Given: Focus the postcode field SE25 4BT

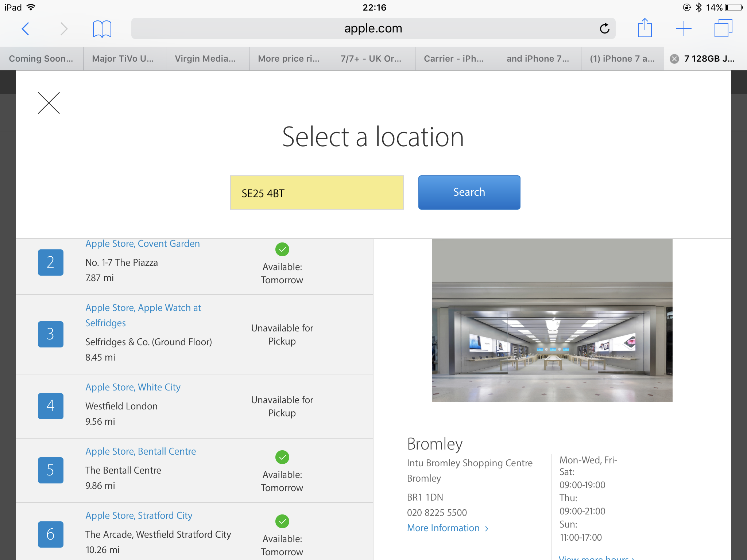Looking at the screenshot, I should coord(317,192).
